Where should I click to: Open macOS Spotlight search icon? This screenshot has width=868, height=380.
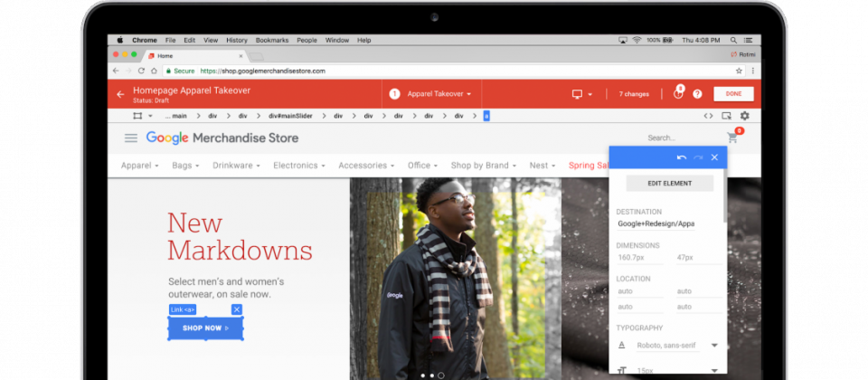pos(733,40)
